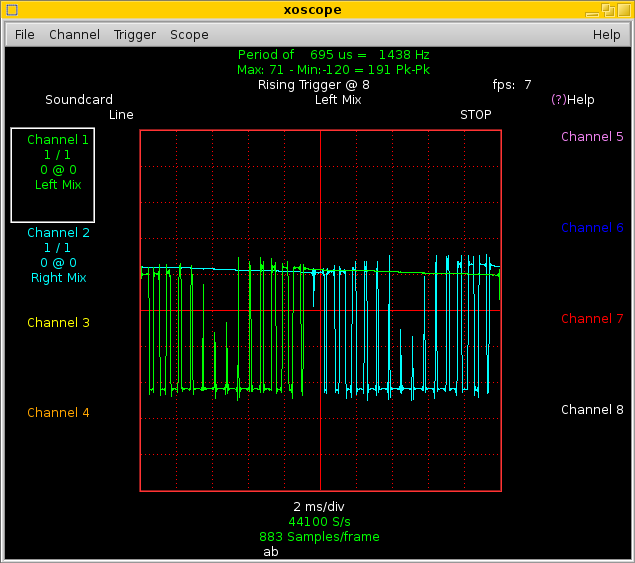Select Channel 6 label

(592, 228)
